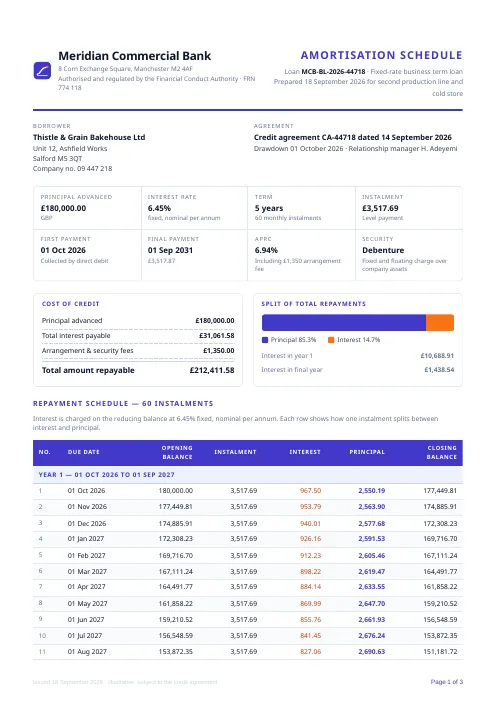Image resolution: width=496 pixels, height=702 pixels.
Task: Click closing balance 151,181.72 in row 11
Action: (x=440, y=652)
